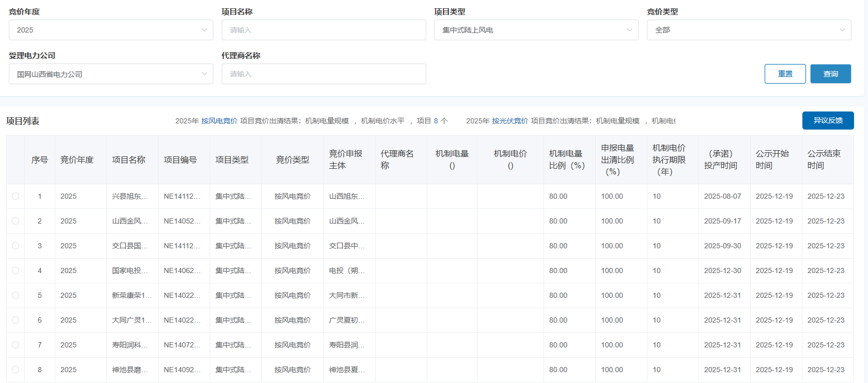The width and height of the screenshot is (868, 383).
Task: Select radio button for row 6
Action: coord(16,320)
